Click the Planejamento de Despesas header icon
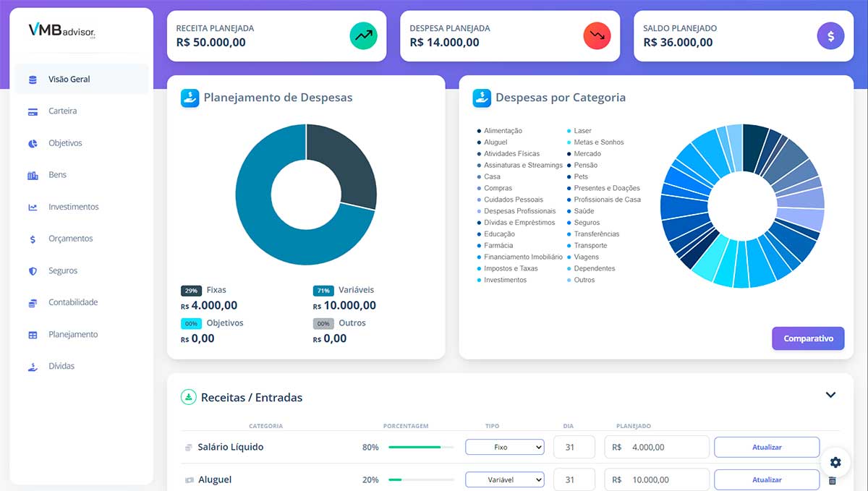The height and width of the screenshot is (491, 868). (x=190, y=98)
